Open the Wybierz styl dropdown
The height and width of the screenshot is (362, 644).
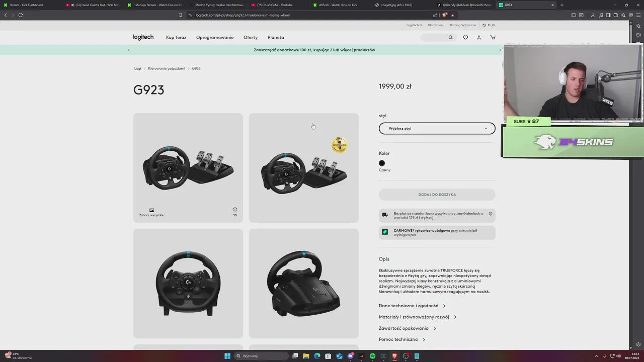(x=437, y=128)
